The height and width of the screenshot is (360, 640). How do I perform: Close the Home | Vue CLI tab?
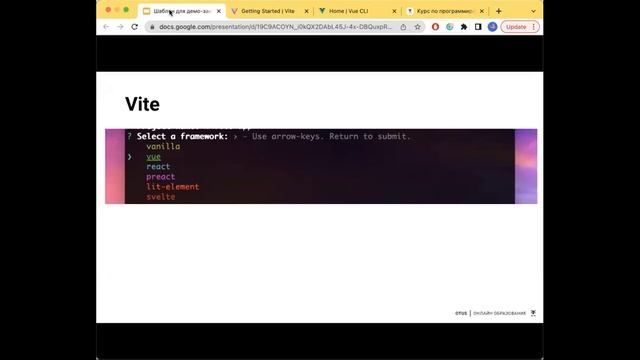(394, 11)
